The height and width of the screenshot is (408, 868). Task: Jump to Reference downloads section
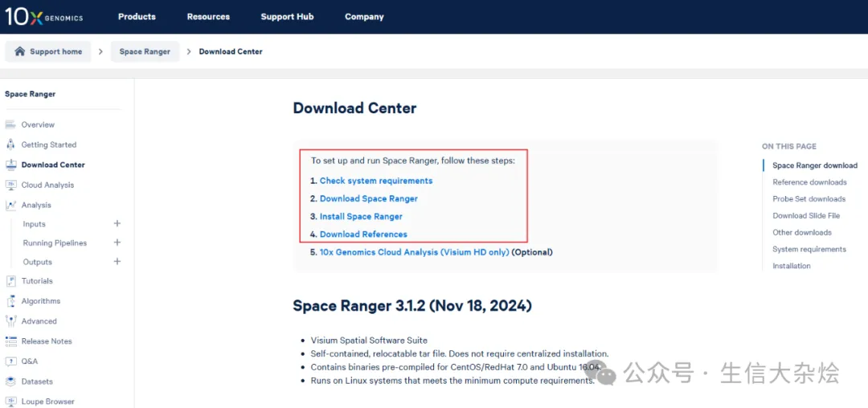pos(809,182)
